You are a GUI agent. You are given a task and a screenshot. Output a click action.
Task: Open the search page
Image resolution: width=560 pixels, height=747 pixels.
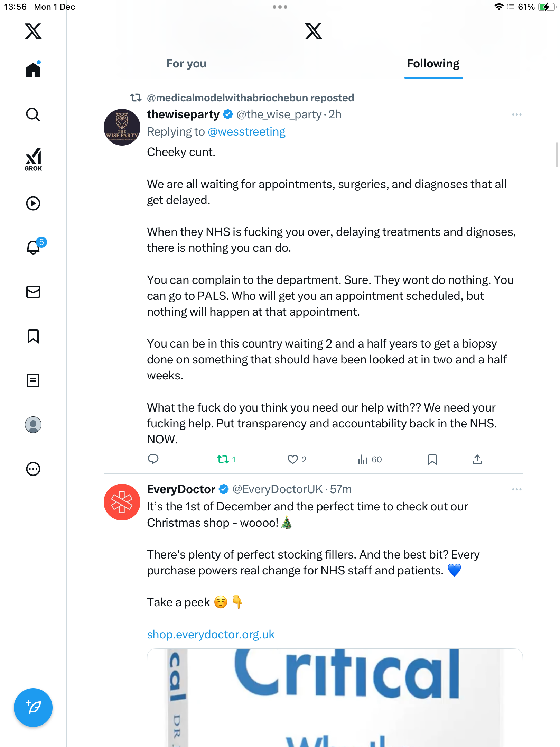[33, 114]
